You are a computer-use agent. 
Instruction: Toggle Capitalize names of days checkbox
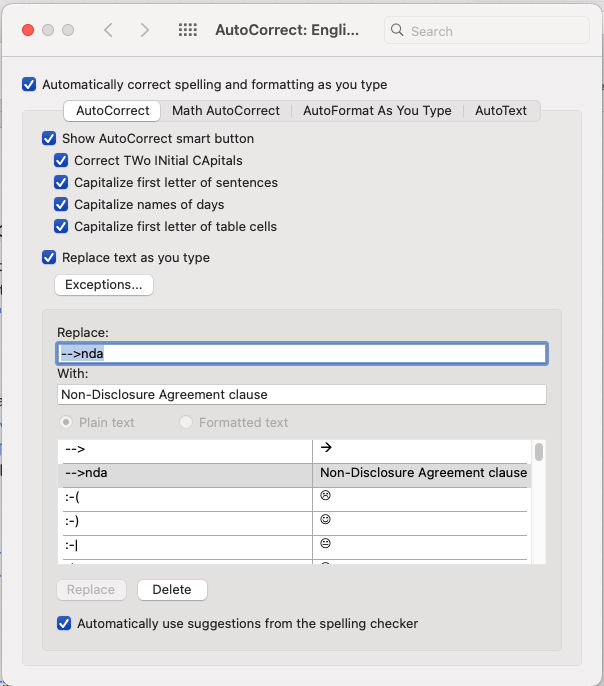tap(61, 204)
